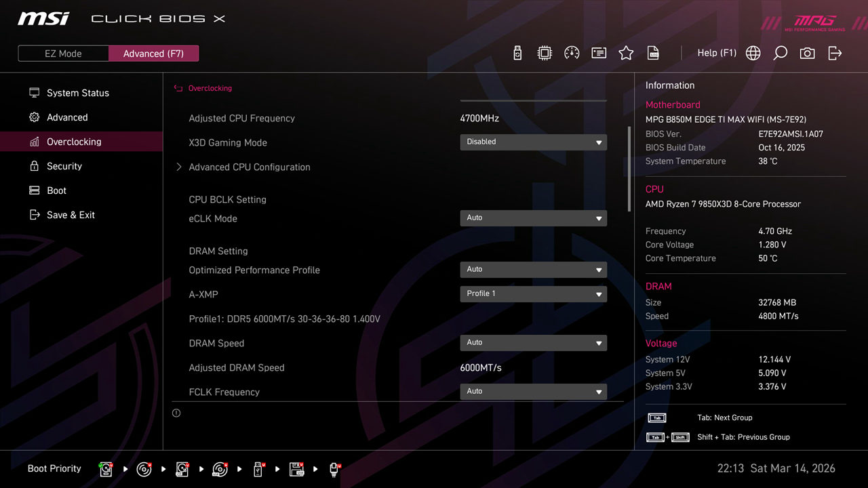Click the info circle icon below settings list
The width and height of the screenshot is (868, 488).
pos(176,413)
